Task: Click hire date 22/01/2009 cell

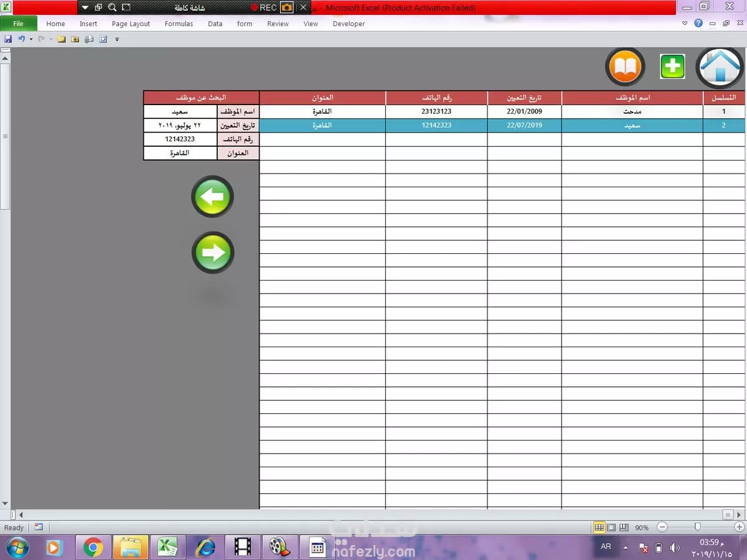Action: [x=524, y=111]
